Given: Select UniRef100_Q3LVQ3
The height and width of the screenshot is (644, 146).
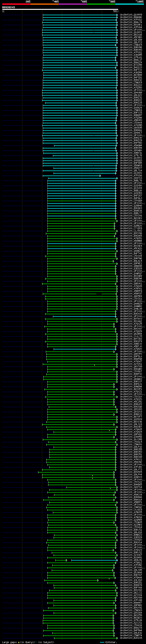Looking at the screenshot, I should pos(131,580).
